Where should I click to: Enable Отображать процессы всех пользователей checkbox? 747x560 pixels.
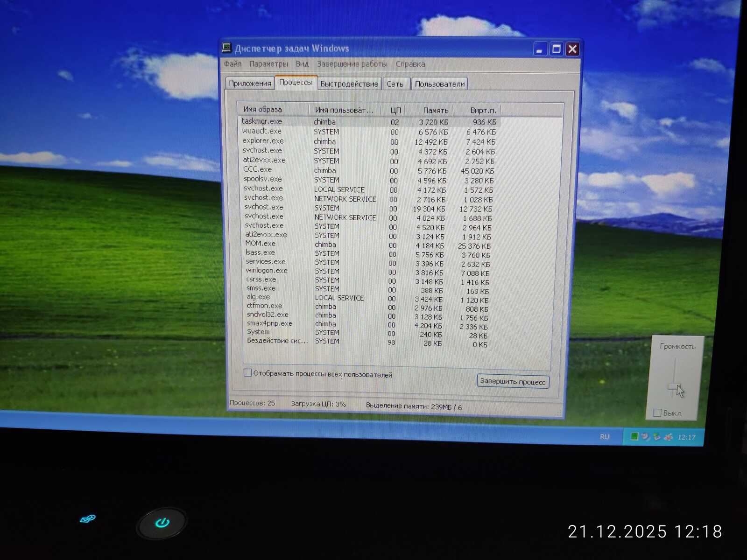pos(248,373)
